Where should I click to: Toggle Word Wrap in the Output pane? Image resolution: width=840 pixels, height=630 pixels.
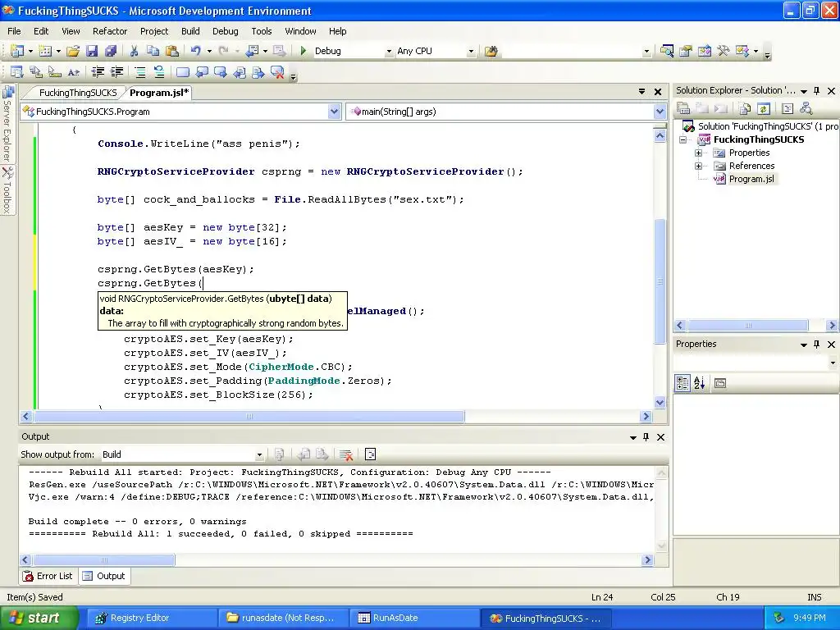click(370, 454)
